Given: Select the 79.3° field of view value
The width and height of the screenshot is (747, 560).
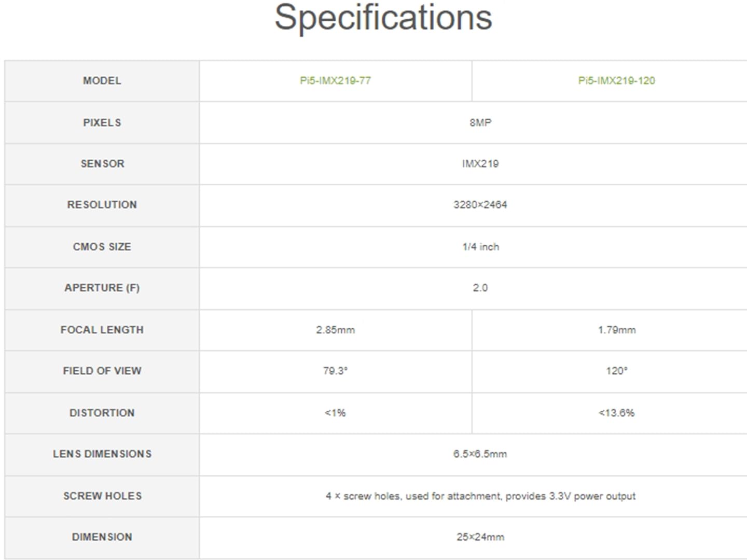Looking at the screenshot, I should [335, 371].
